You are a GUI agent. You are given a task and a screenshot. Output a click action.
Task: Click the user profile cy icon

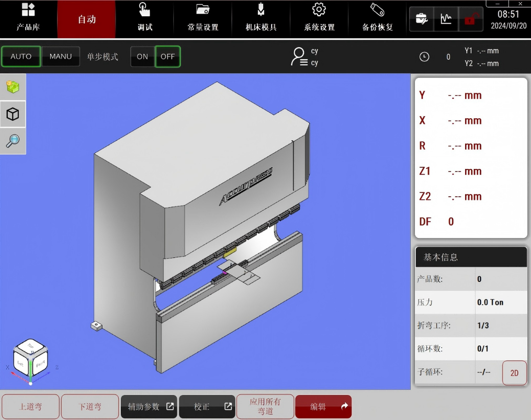(x=299, y=56)
